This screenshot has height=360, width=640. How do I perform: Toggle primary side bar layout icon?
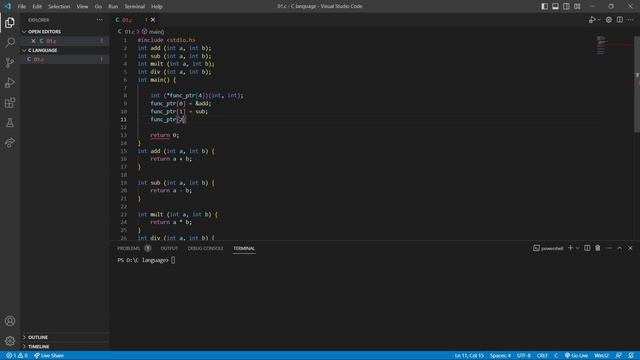(x=544, y=6)
